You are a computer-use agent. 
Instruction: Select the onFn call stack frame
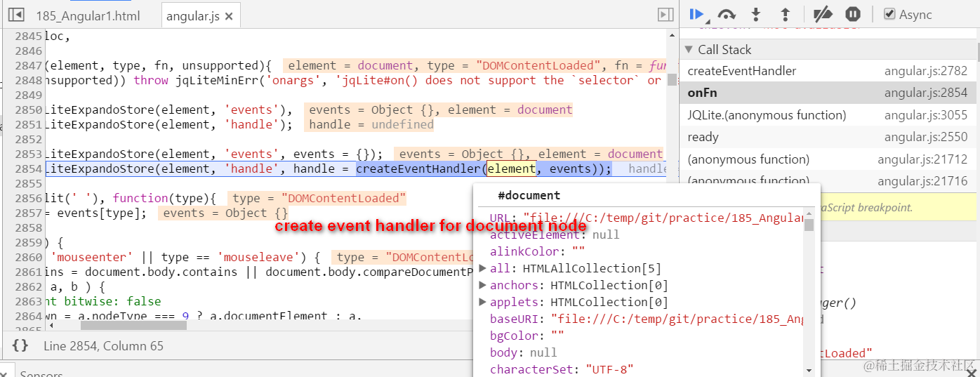[827, 93]
